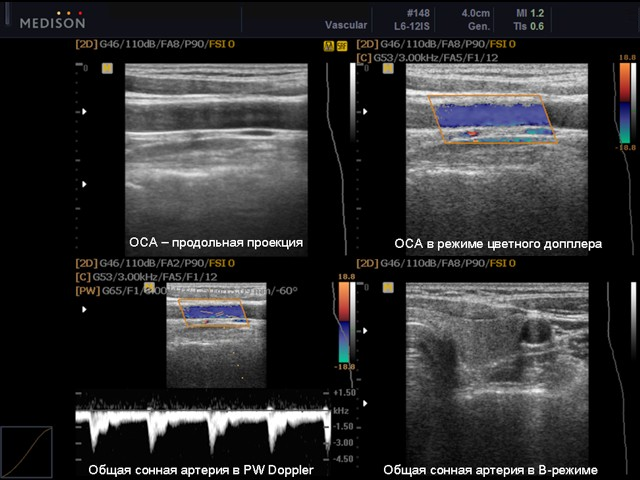Click the [C] G53/3.00kHz line above the color Doppler panel
The image size is (640, 480).
(427, 58)
